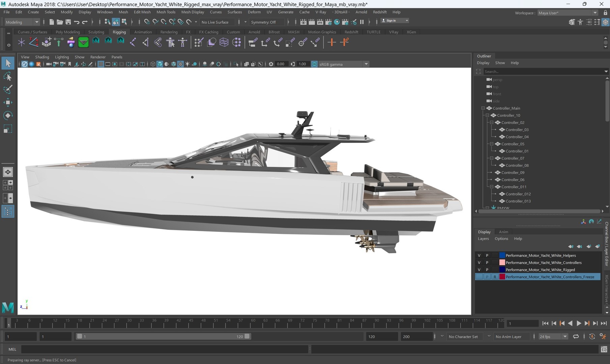610x364 pixels.
Task: Open the Workspace Maya User dropdown
Action: point(568,13)
